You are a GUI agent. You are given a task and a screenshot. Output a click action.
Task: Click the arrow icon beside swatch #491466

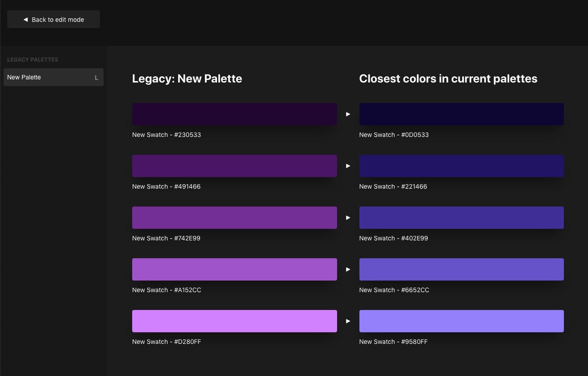point(348,166)
